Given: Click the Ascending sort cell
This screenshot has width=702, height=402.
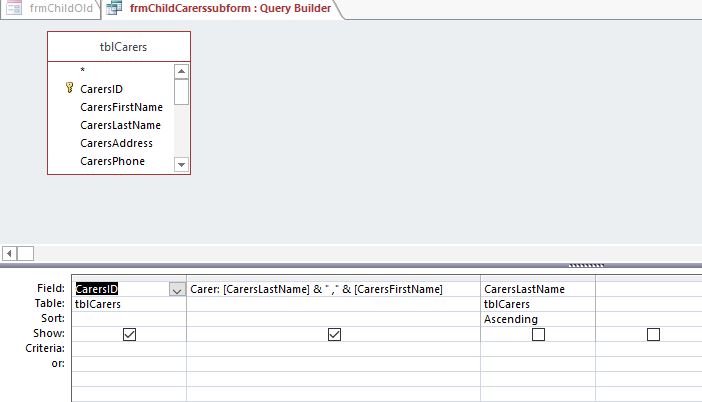Looking at the screenshot, I should click(538, 319).
